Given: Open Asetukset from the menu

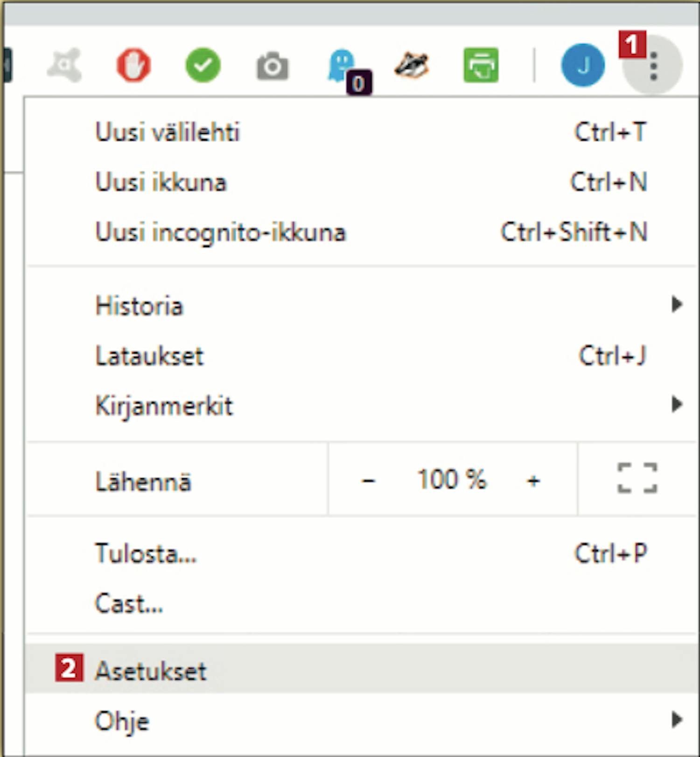Looking at the screenshot, I should [150, 671].
